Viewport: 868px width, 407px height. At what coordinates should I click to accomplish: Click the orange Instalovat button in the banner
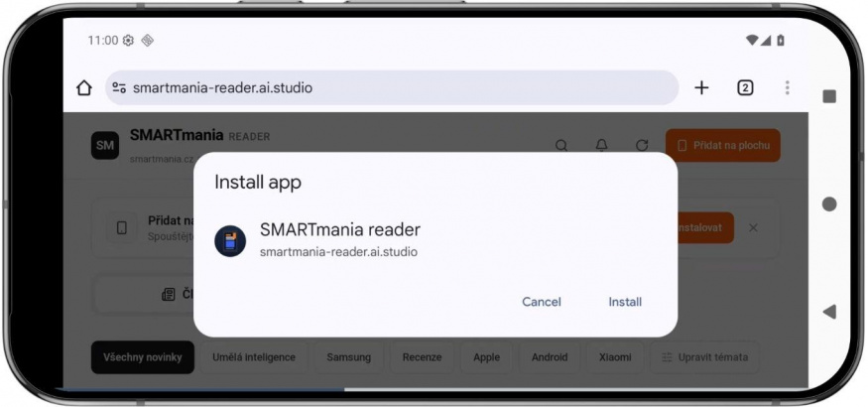tap(705, 227)
